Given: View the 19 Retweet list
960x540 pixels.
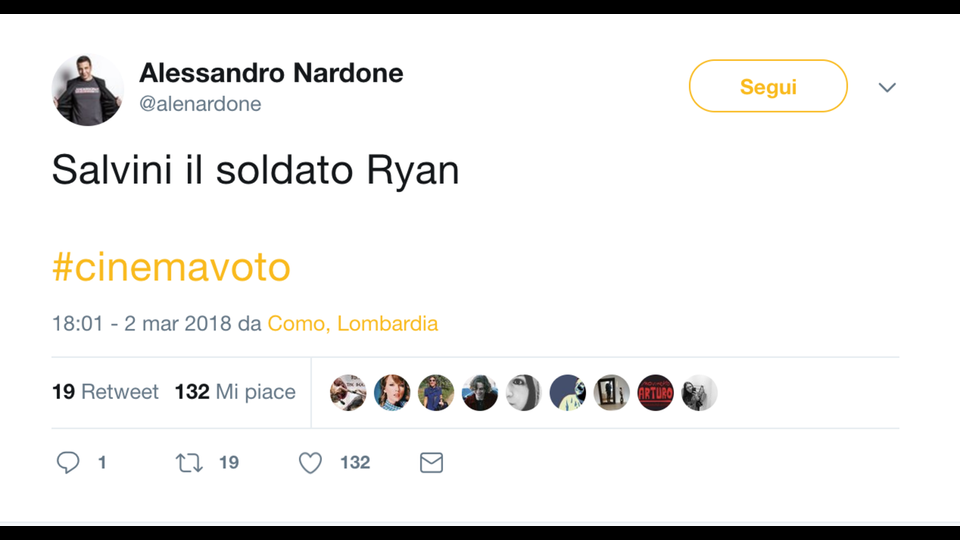Looking at the screenshot, I should point(105,392).
